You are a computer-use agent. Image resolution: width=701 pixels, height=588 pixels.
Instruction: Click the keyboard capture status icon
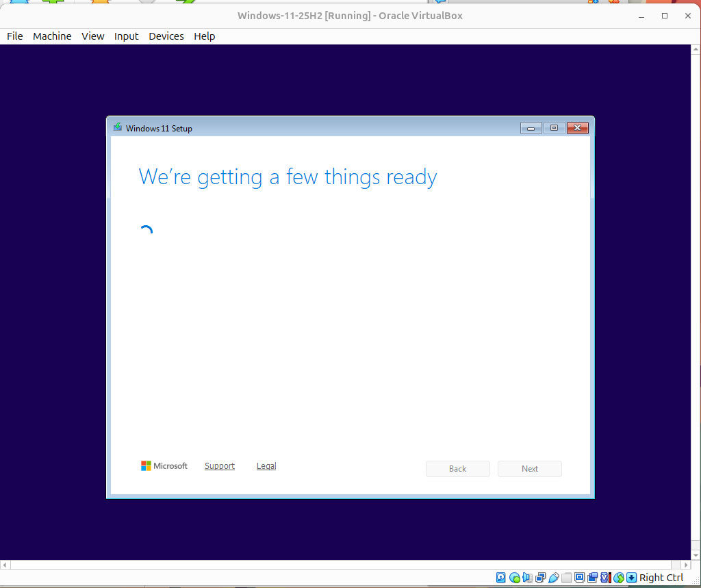coord(632,577)
